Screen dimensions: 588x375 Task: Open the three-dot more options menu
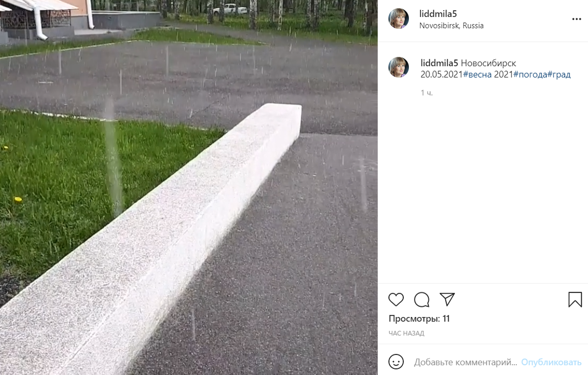point(576,19)
